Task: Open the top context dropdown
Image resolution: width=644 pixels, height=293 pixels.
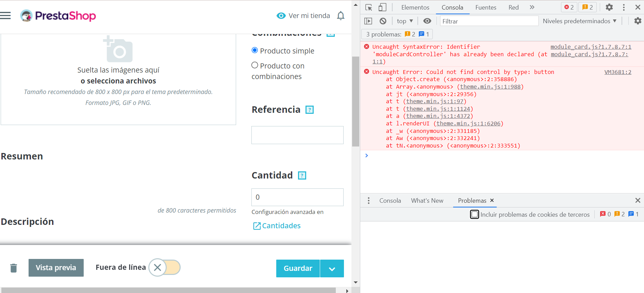Action: coord(405,21)
